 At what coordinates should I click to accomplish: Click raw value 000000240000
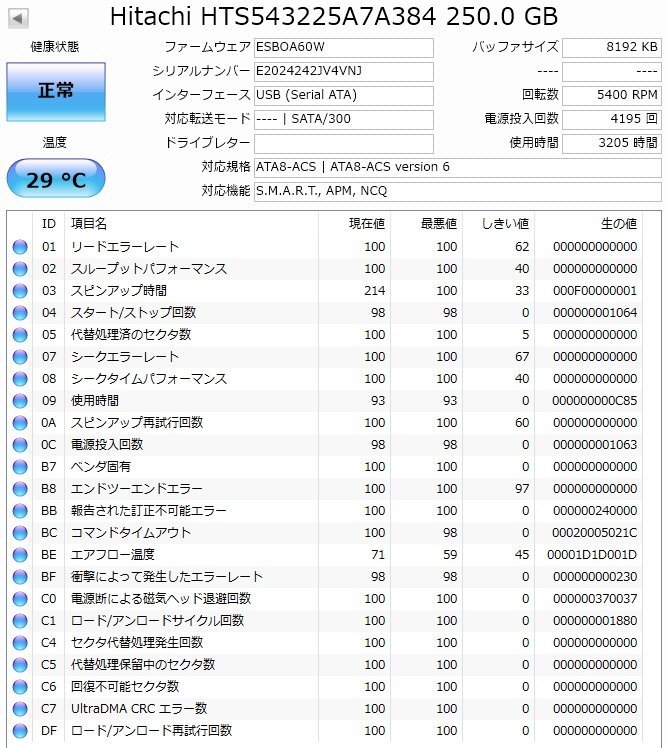(x=595, y=511)
